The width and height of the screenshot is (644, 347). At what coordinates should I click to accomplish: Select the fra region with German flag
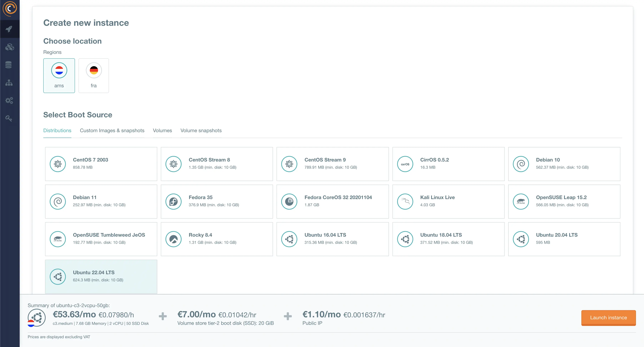pos(94,75)
